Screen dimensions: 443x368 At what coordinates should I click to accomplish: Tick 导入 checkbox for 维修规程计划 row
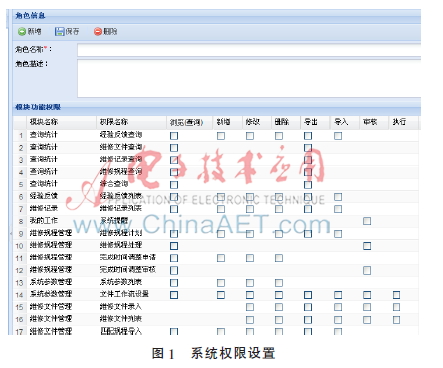pos(338,233)
